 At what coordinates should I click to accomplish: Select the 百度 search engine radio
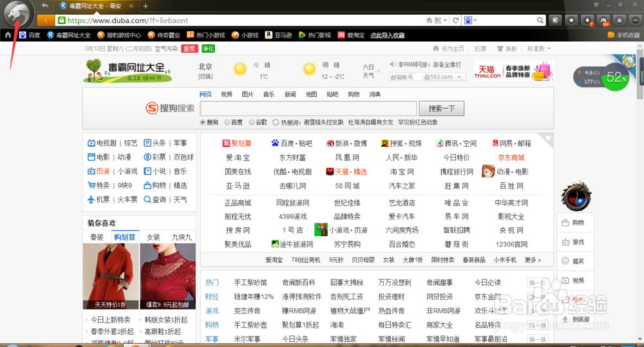tap(227, 122)
